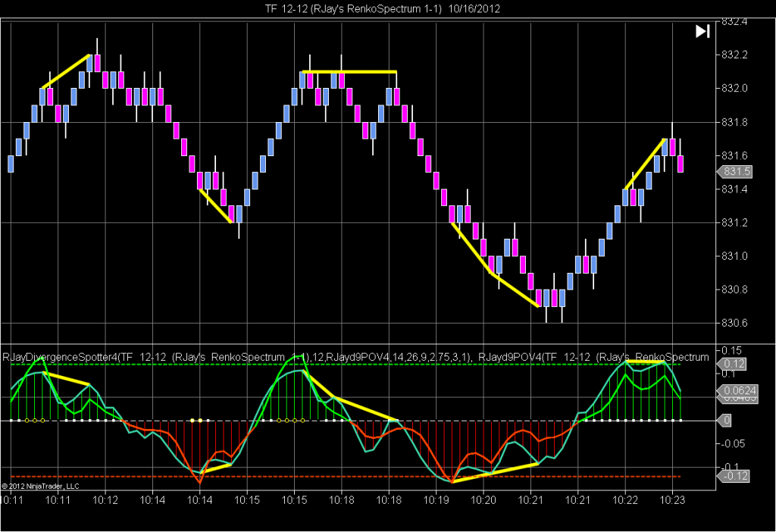Viewport: 776px width, 532px height.
Task: Click the 10:23 time axis label
Action: click(674, 500)
